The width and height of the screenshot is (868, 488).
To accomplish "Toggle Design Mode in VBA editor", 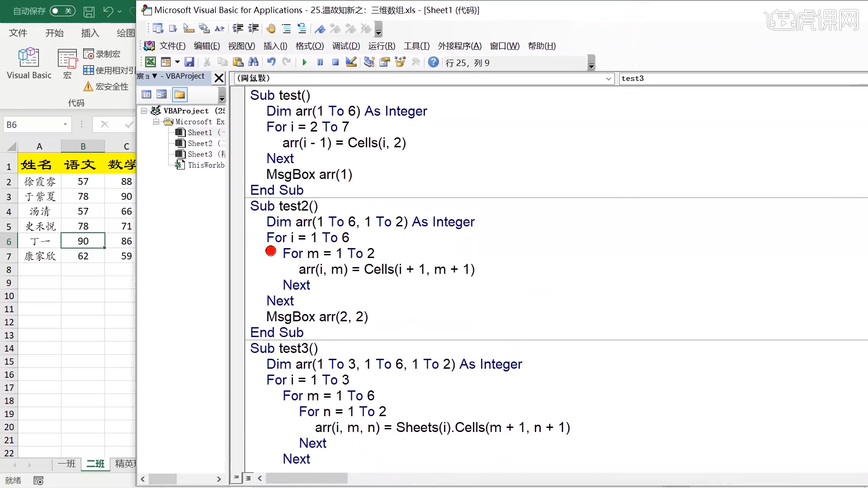I will coord(351,62).
